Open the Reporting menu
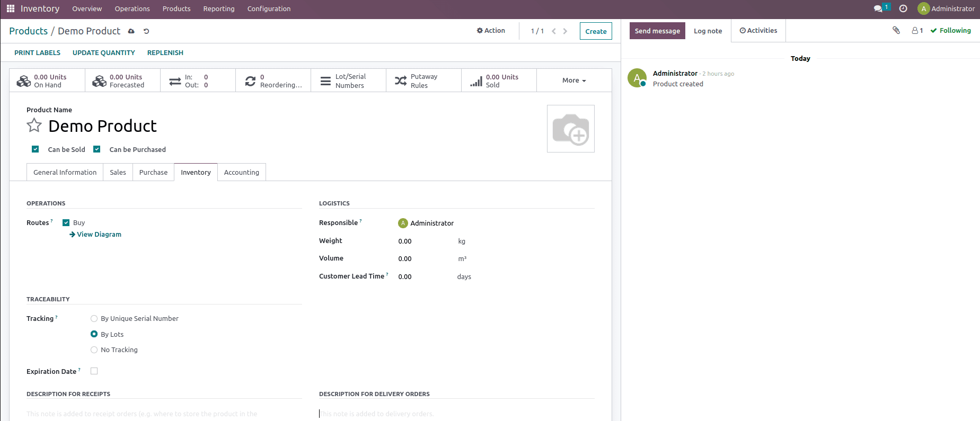 tap(219, 9)
